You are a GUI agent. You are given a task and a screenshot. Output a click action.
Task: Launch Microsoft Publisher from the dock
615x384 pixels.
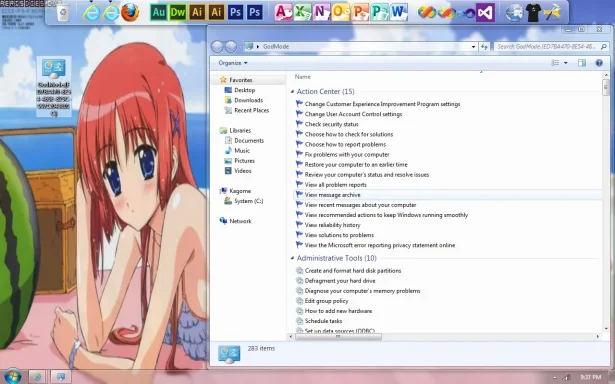click(x=379, y=12)
